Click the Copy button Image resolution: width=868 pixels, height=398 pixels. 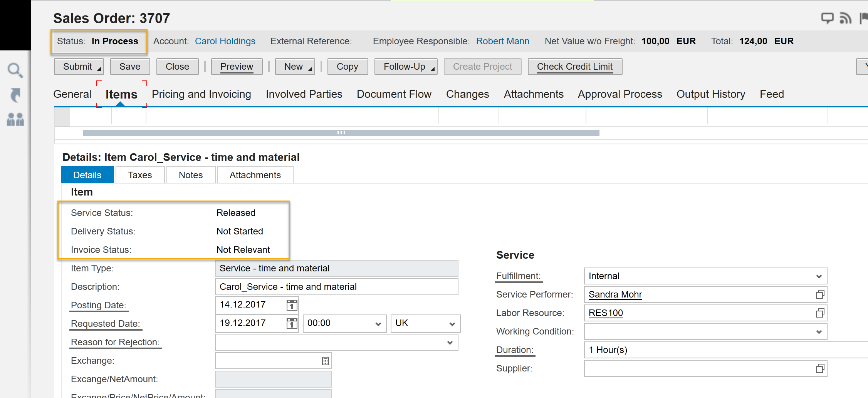point(348,67)
